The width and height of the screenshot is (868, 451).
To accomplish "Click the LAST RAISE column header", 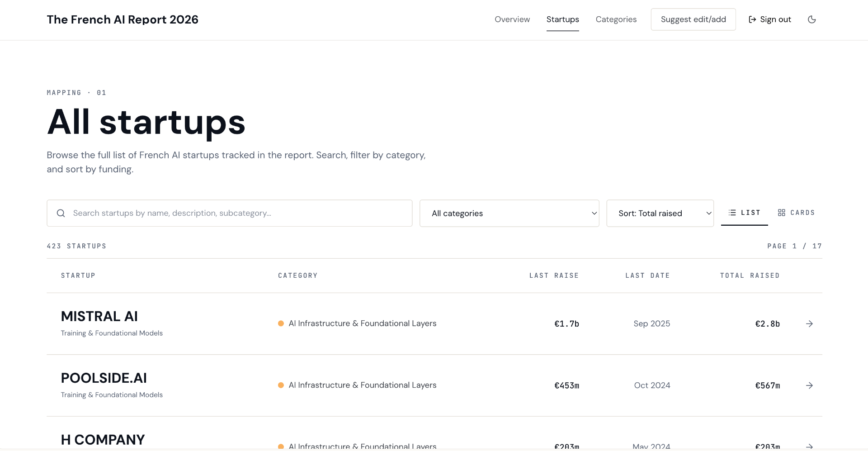I will pos(554,275).
